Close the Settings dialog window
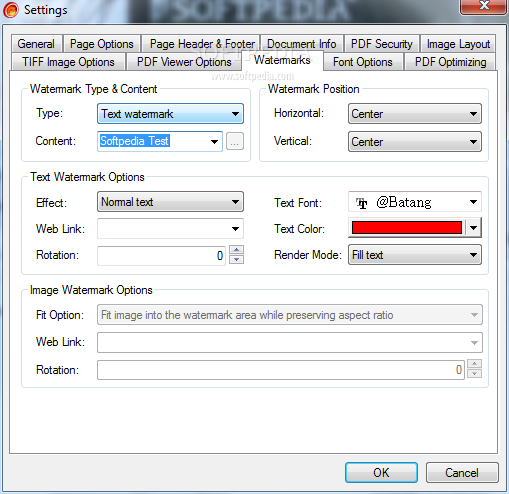Image resolution: width=509 pixels, height=494 pixels. point(484,6)
